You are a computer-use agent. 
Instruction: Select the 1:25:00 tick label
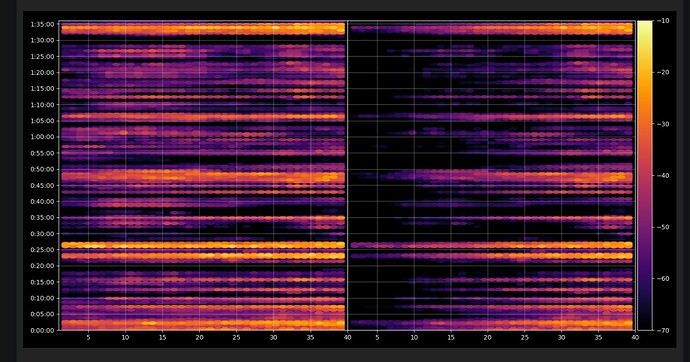click(42, 56)
